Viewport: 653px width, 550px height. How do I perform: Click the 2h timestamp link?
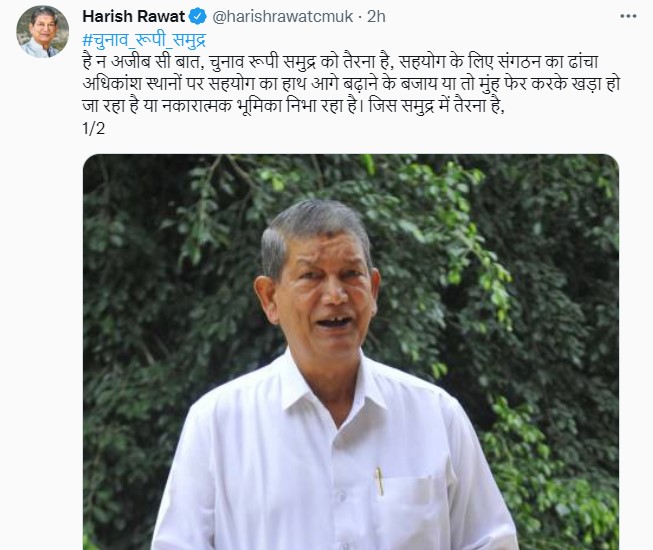click(376, 17)
